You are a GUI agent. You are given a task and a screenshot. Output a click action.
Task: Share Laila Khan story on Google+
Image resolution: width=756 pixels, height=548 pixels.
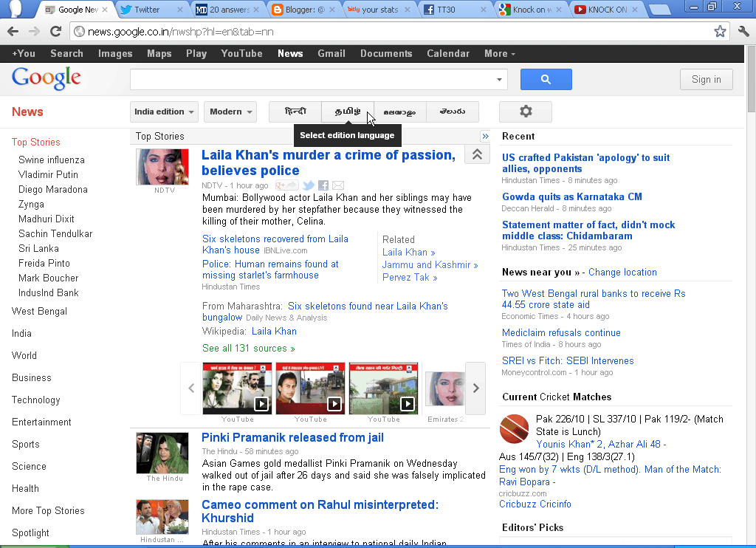pos(287,185)
